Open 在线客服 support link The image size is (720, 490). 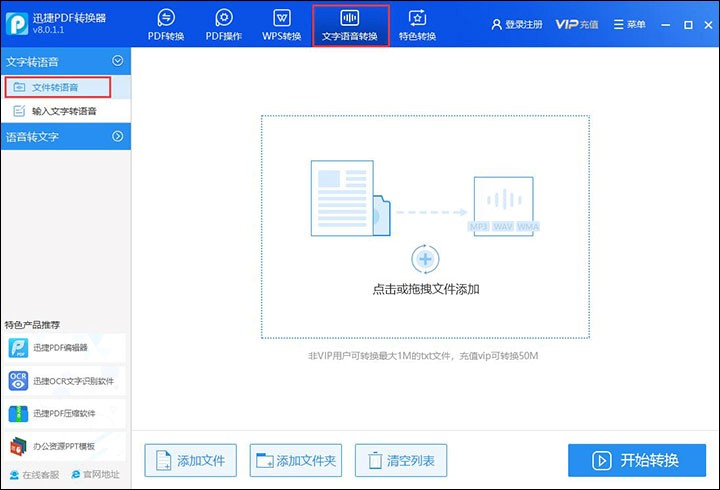[x=35, y=475]
